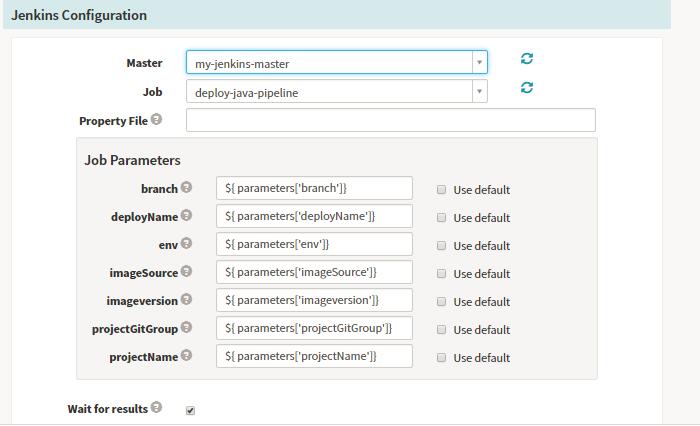Click the Jenkins Configuration section header
This screenshot has width=700, height=426.
pyautogui.click(x=79, y=15)
